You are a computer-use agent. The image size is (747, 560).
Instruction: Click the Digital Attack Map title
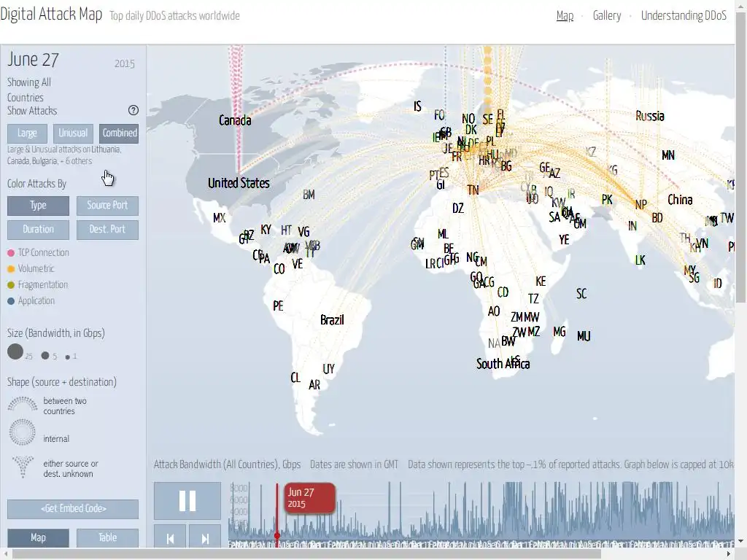[51, 15]
